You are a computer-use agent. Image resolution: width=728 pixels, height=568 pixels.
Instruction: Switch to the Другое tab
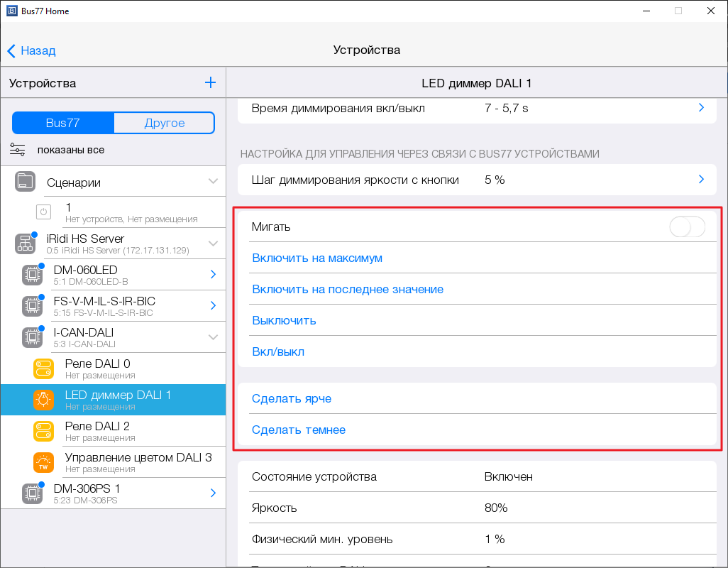[165, 123]
